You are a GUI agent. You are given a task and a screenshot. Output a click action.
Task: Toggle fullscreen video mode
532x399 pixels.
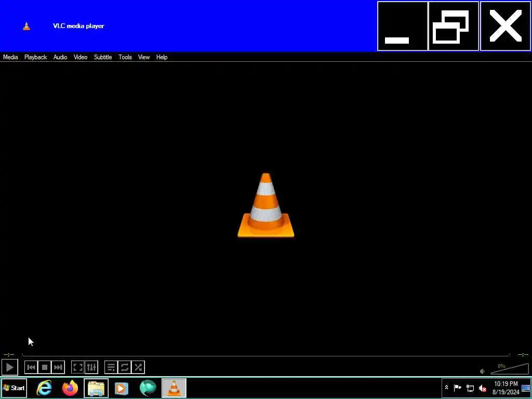(78, 367)
